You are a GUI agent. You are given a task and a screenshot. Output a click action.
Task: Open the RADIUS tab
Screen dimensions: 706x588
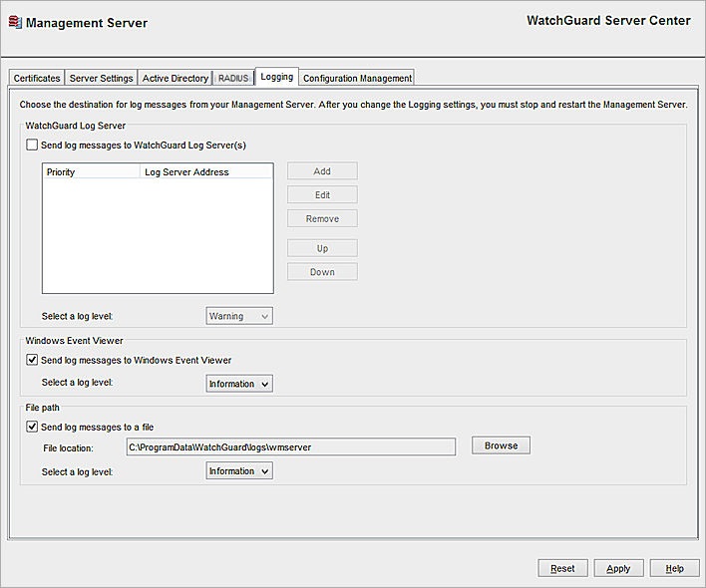(x=233, y=78)
